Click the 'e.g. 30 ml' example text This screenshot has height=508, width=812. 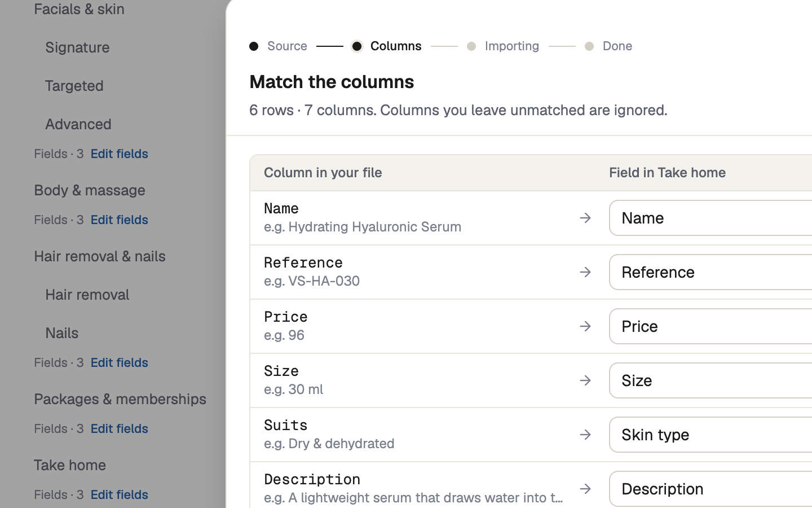click(x=294, y=389)
